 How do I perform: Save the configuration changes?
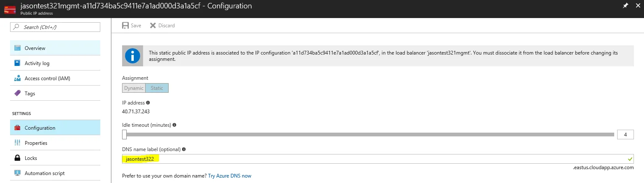point(131,26)
